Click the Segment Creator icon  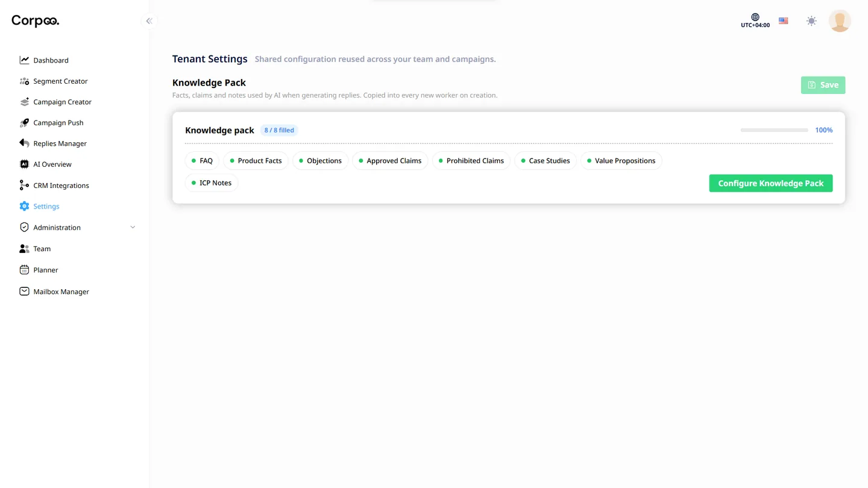pos(24,81)
